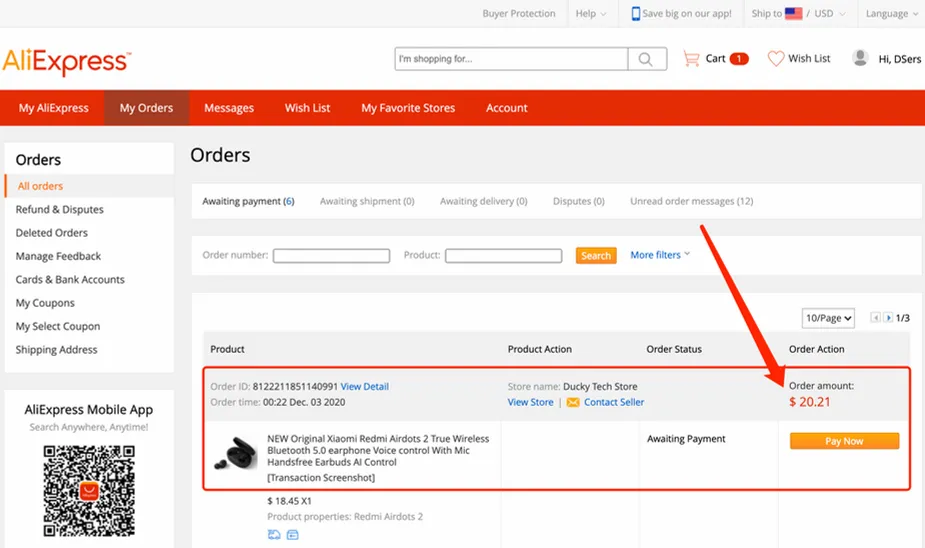Click Save big on our app link
This screenshot has width=925, height=548.
coord(687,14)
